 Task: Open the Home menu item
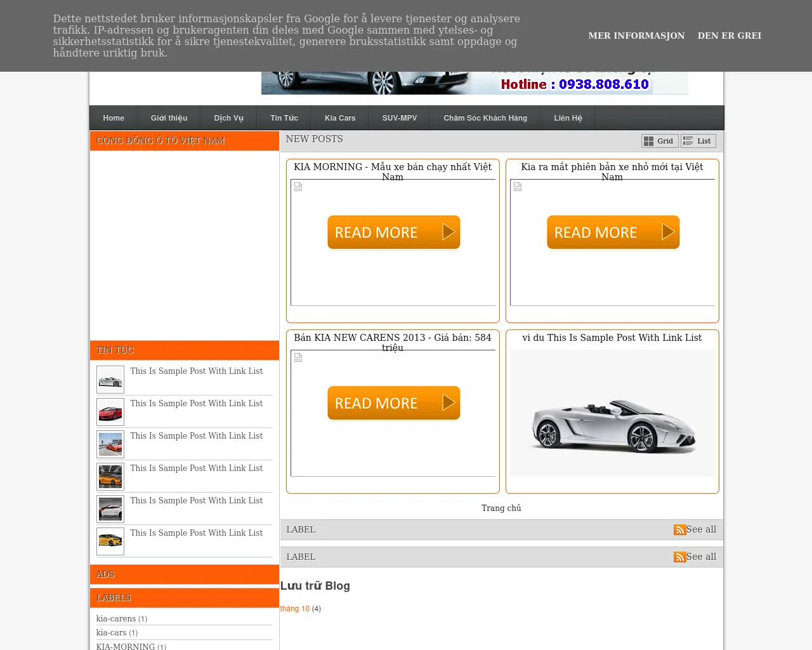(114, 118)
